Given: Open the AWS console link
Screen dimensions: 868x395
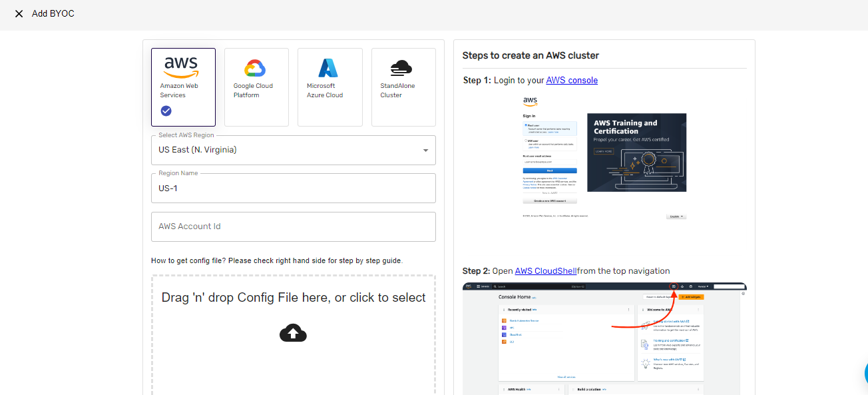Looking at the screenshot, I should pos(572,81).
